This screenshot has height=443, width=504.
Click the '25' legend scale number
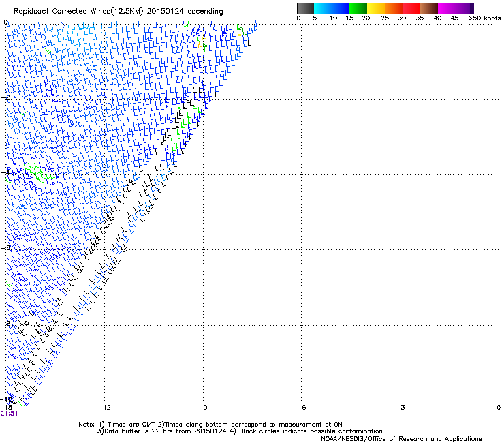click(385, 18)
